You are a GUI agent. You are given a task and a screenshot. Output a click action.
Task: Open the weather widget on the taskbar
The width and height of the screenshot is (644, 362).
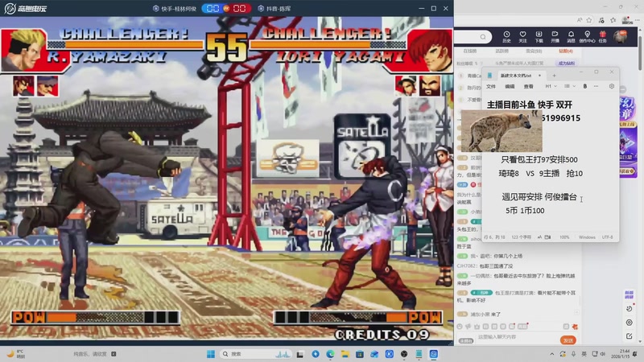(x=15, y=354)
